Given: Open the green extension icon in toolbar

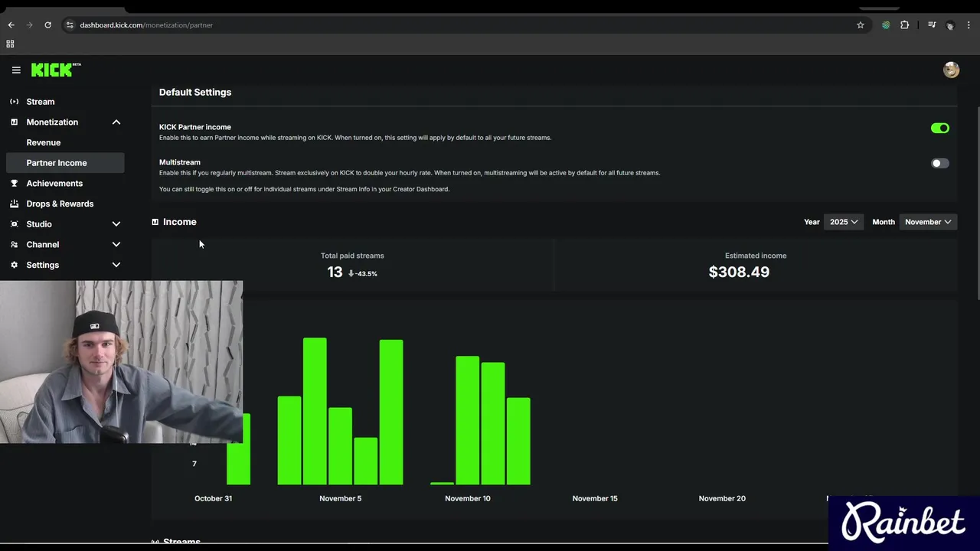Looking at the screenshot, I should click(x=886, y=25).
